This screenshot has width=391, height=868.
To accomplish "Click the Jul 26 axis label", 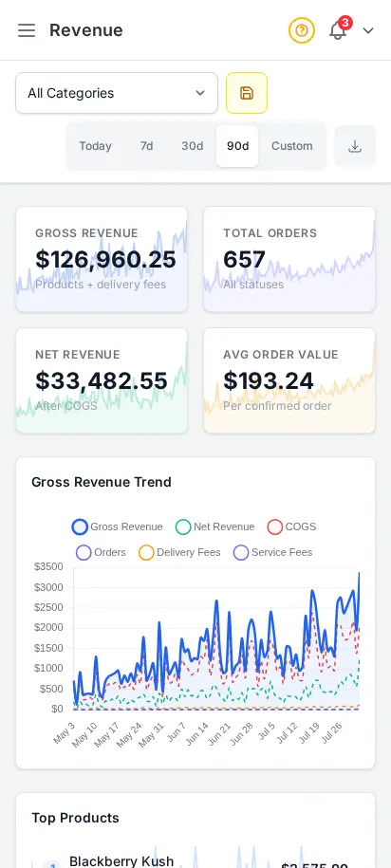I will [x=332, y=732].
